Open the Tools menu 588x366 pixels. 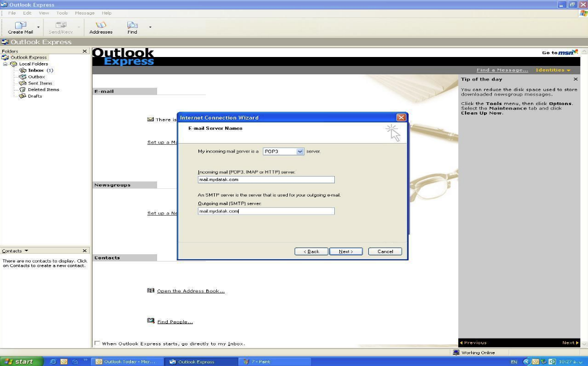coord(62,13)
